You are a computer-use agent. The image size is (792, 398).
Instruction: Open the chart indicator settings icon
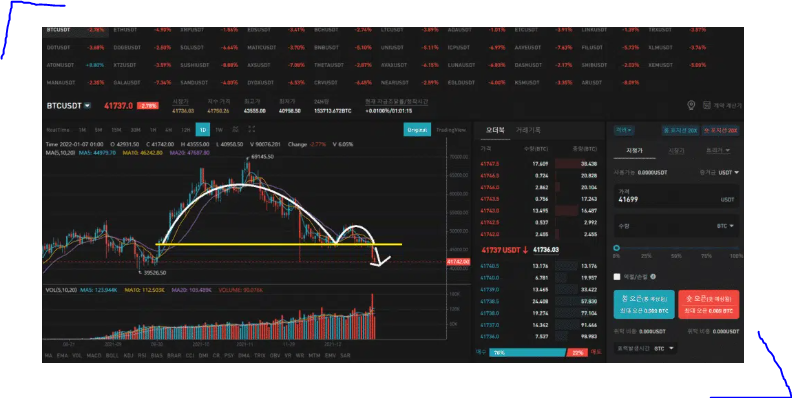click(x=235, y=130)
